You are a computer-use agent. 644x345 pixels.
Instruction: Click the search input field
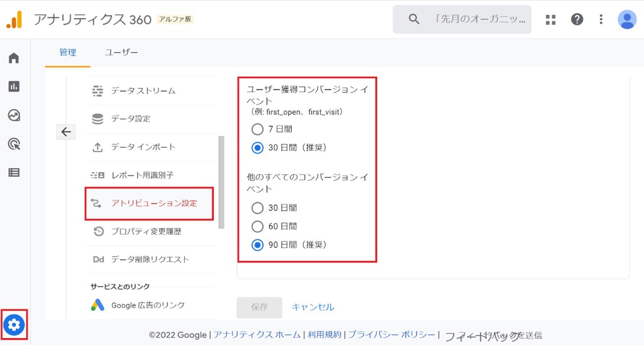479,19
